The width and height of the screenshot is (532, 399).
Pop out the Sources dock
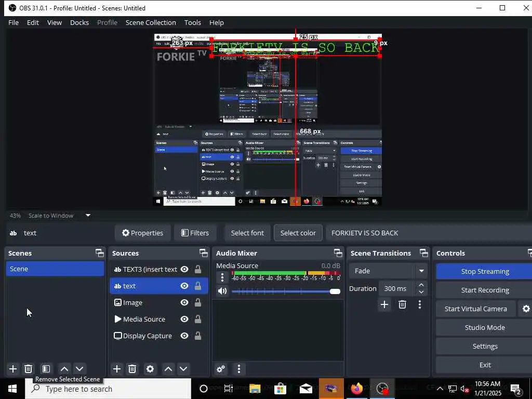pyautogui.click(x=203, y=253)
